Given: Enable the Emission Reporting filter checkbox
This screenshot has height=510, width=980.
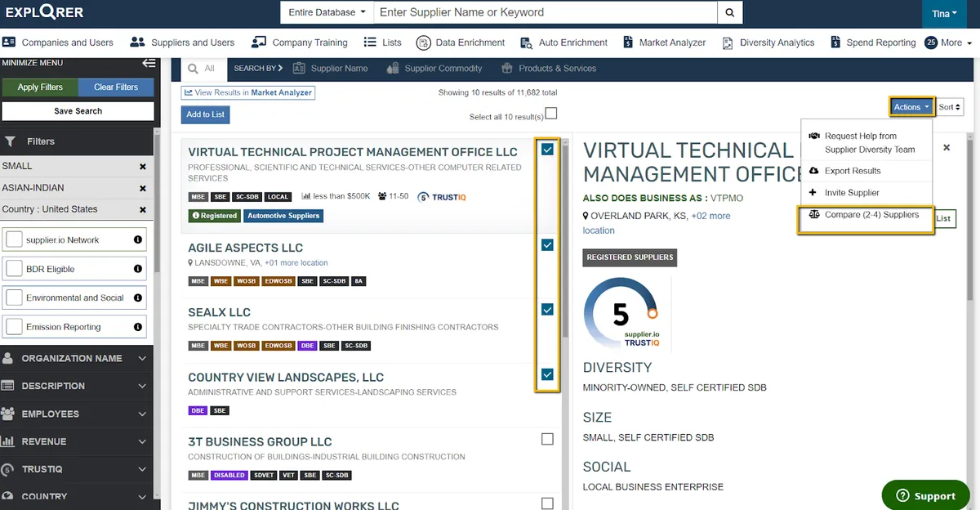Looking at the screenshot, I should tap(14, 327).
